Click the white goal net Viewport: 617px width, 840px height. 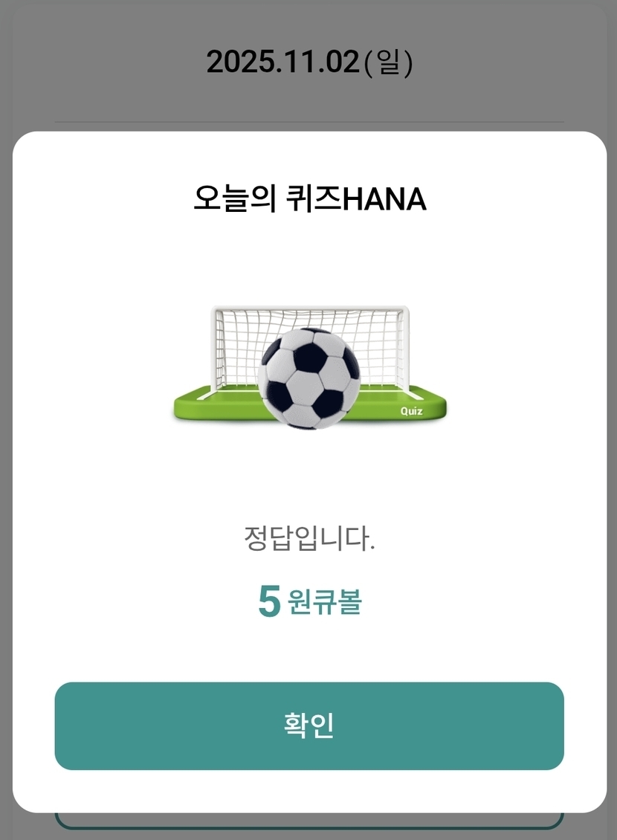click(236, 343)
